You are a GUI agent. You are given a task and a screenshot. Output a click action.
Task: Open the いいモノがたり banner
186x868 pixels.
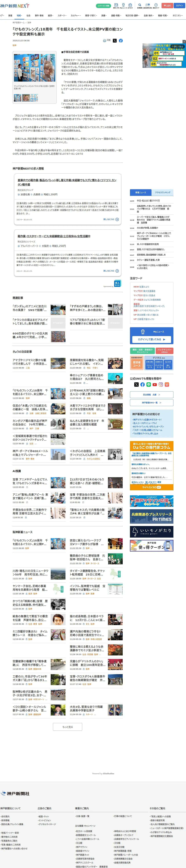(x=152, y=531)
